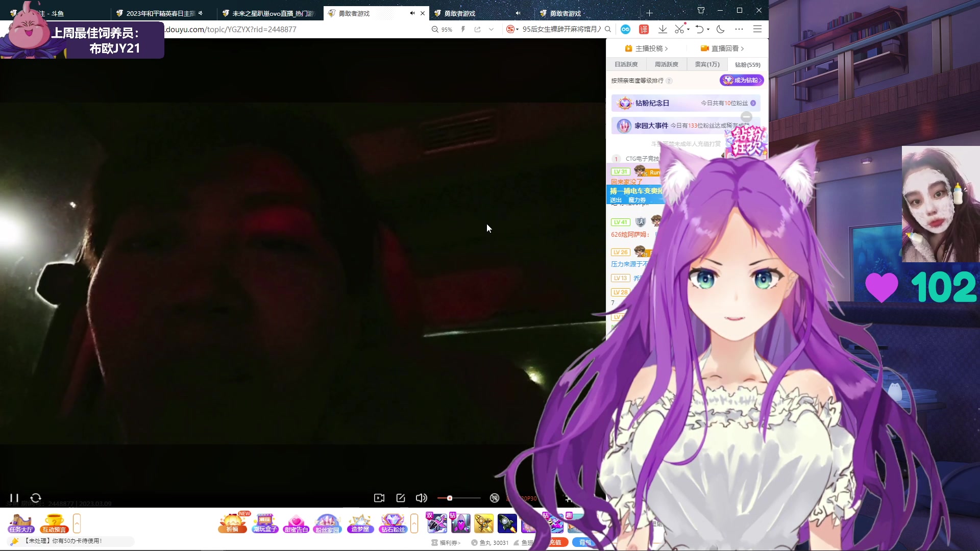980x551 pixels.
Task: Select the pink airplane gift marked 双
Action: [x=437, y=523]
